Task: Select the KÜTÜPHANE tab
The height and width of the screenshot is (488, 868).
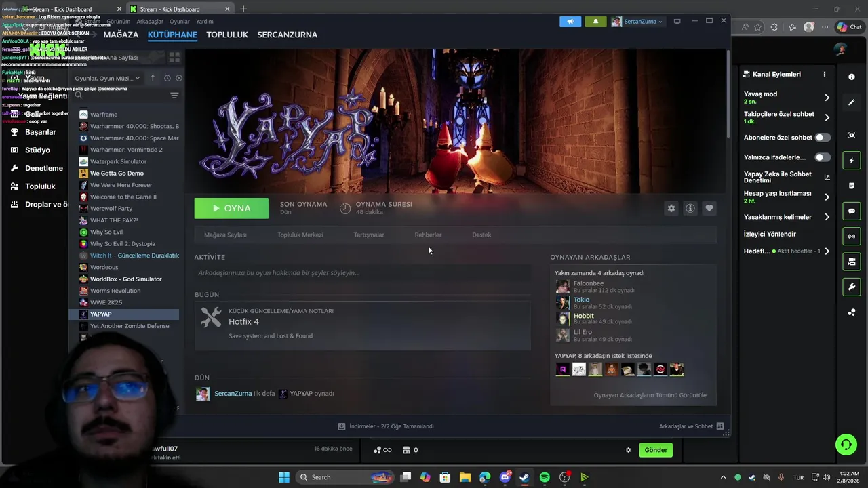Action: point(172,35)
